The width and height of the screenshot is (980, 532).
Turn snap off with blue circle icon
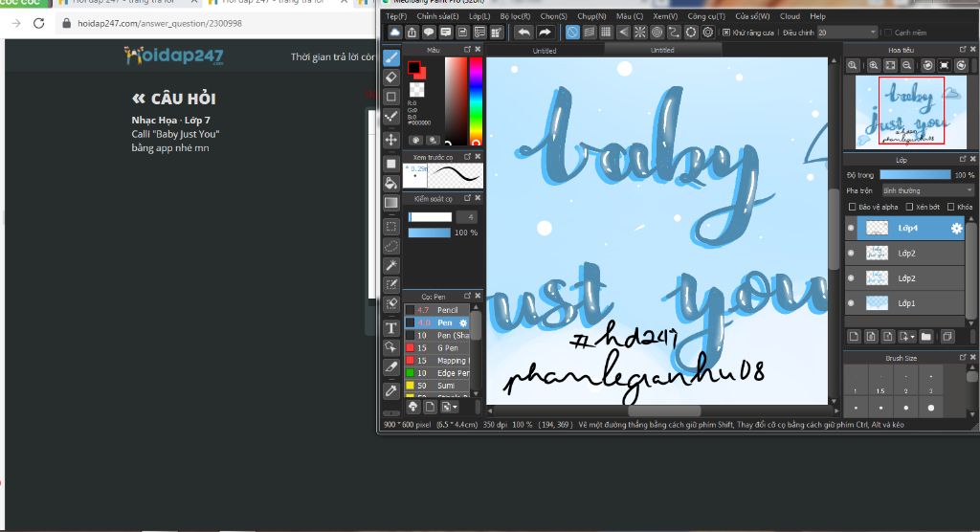[x=572, y=32]
